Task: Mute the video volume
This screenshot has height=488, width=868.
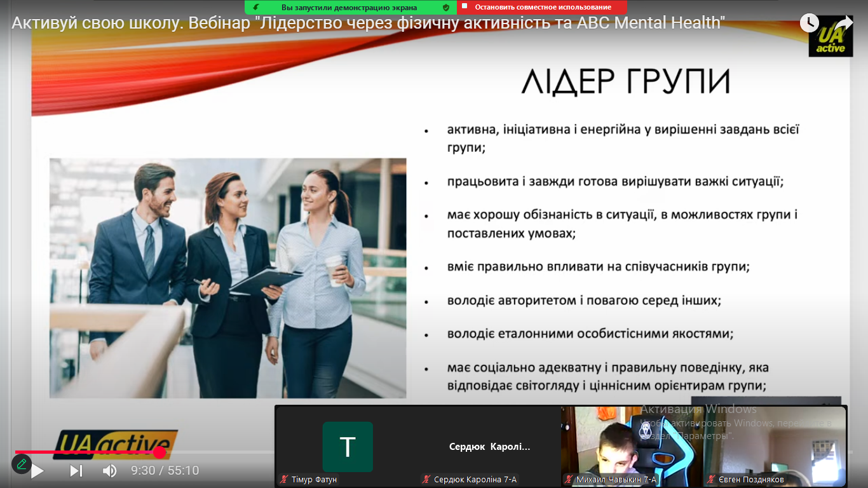Action: (x=110, y=471)
